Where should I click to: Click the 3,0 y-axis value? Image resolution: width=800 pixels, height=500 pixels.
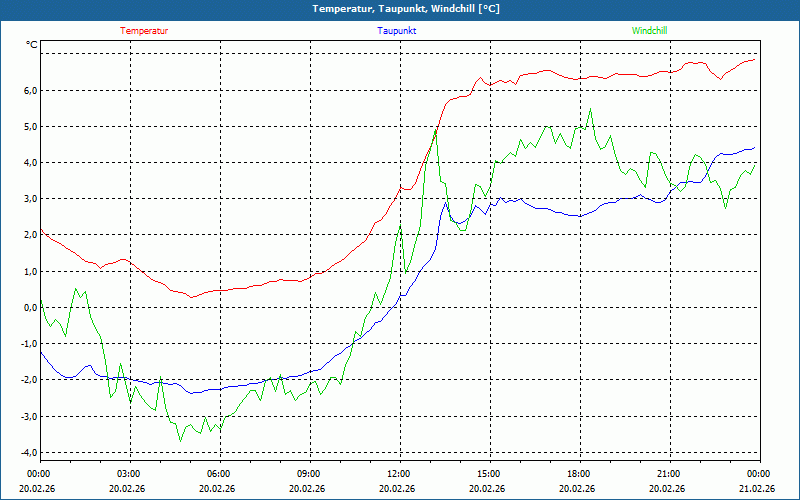pos(31,199)
